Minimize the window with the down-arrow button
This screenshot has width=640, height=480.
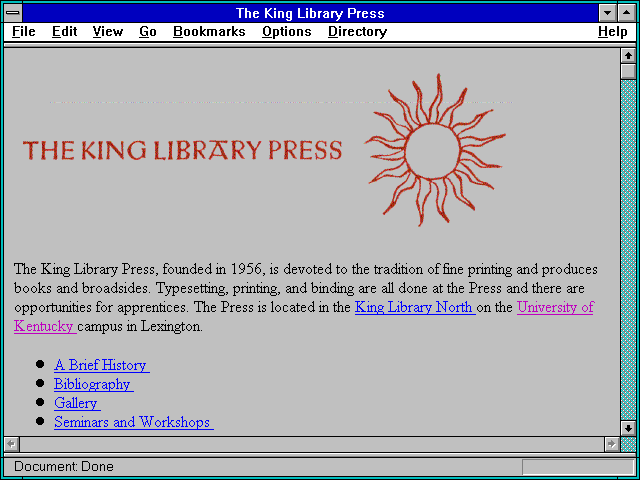608,13
